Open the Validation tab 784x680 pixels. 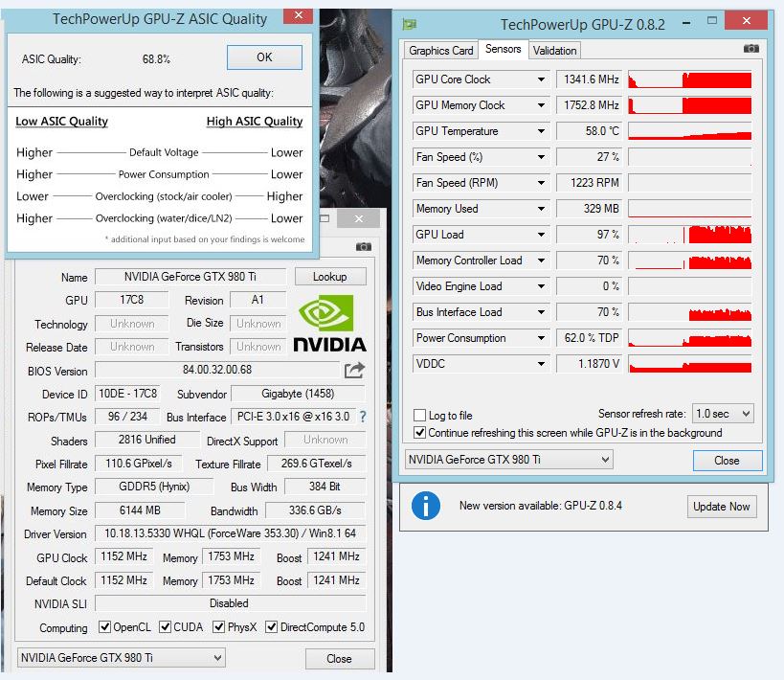click(554, 51)
